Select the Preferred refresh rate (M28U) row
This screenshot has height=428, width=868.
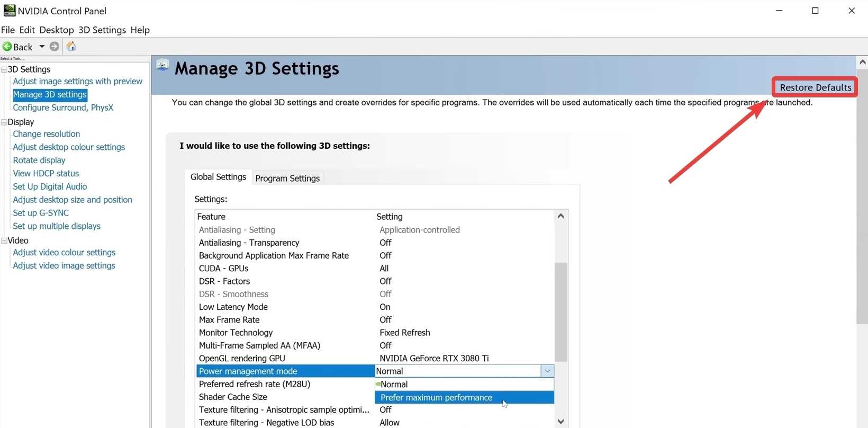285,384
